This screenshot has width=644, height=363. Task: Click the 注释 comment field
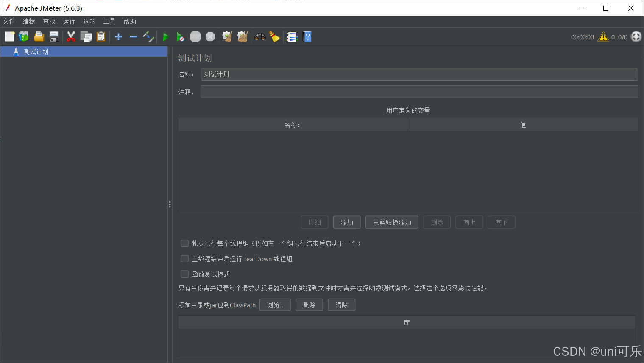419,92
